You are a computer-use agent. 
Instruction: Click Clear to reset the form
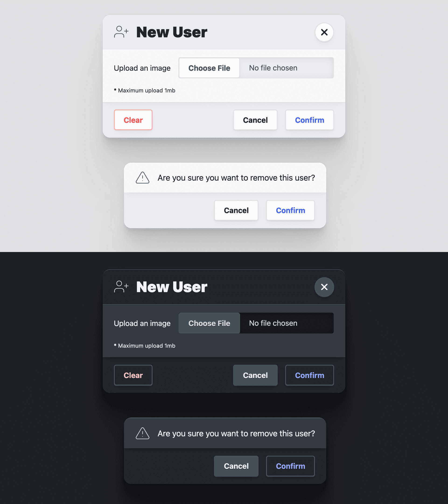point(133,120)
